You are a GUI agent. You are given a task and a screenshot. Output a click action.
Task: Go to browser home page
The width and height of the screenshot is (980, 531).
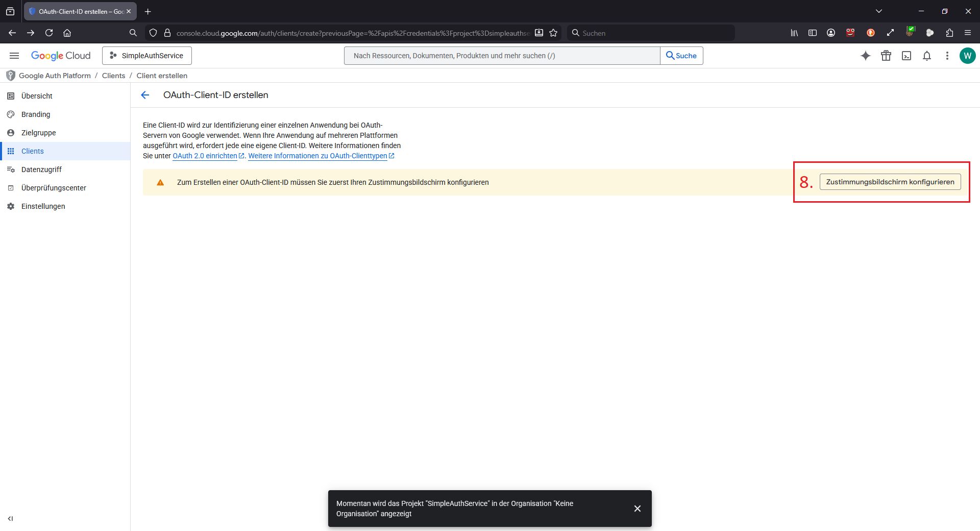(67, 33)
